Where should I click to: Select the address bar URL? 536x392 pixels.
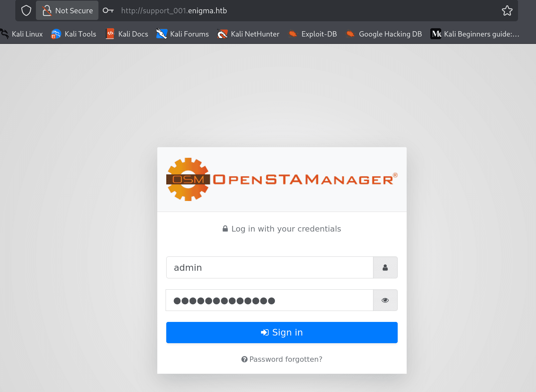click(x=174, y=11)
